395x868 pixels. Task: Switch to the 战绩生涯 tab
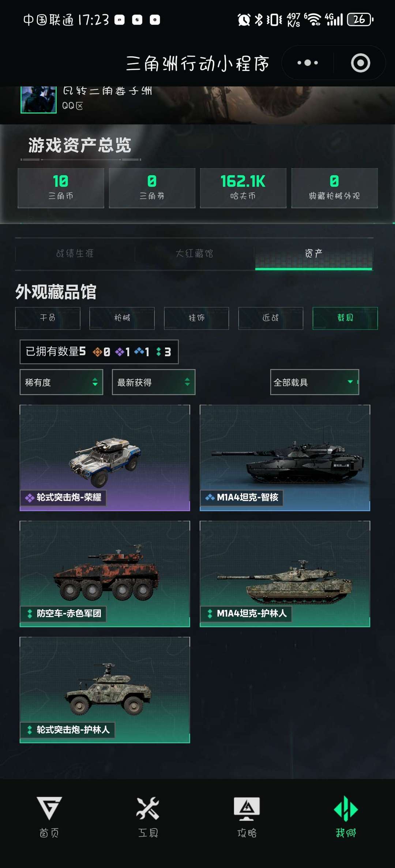pyautogui.click(x=75, y=254)
